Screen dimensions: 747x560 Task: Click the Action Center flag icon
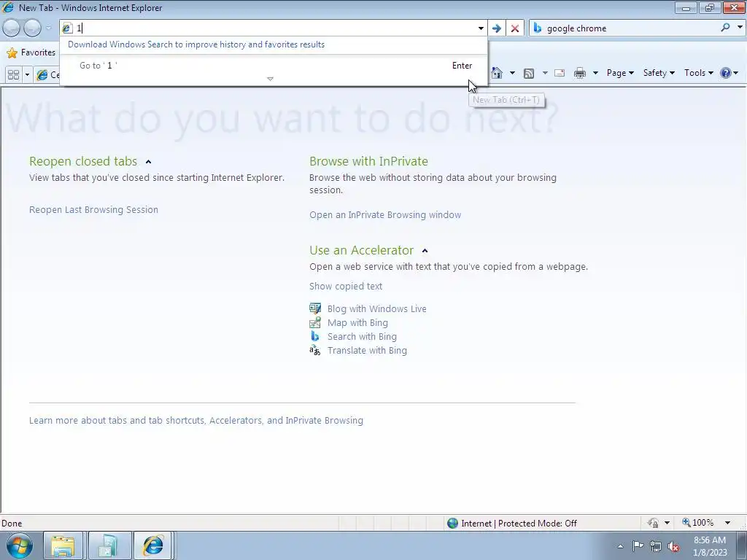(638, 546)
